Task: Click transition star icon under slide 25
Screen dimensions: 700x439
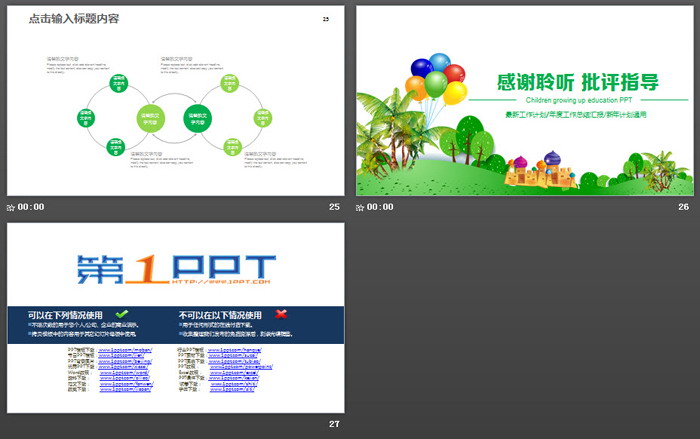Action: (11, 207)
